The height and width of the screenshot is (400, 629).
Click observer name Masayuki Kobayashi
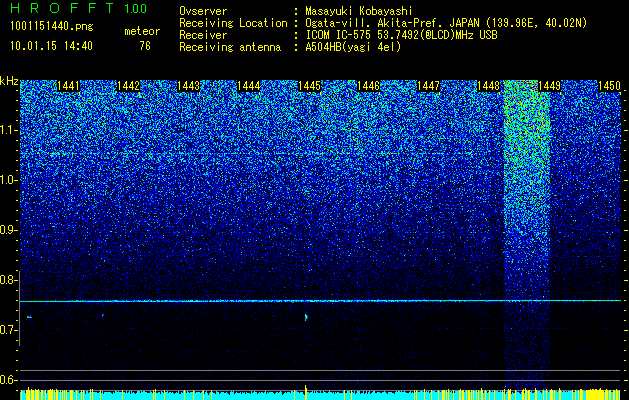359,11
